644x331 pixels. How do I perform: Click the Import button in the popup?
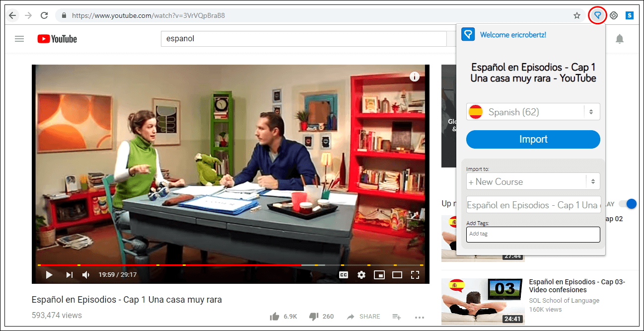point(533,139)
